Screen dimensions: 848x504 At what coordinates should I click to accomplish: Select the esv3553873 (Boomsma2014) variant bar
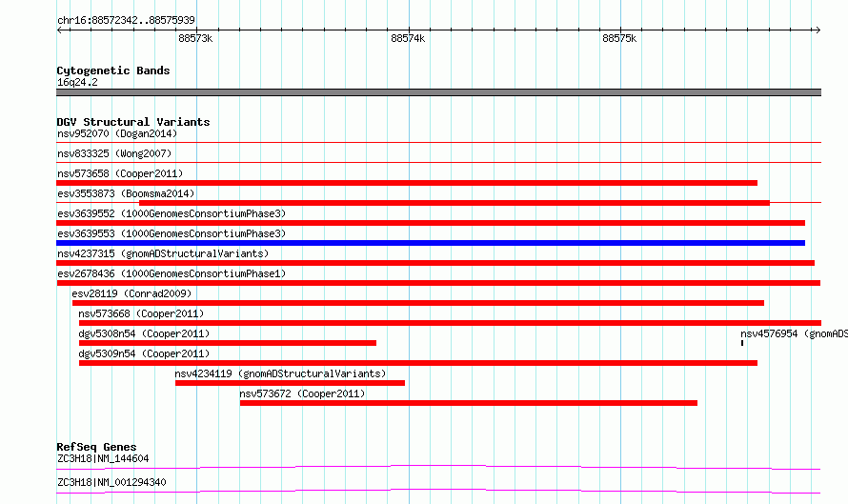pyautogui.click(x=454, y=203)
